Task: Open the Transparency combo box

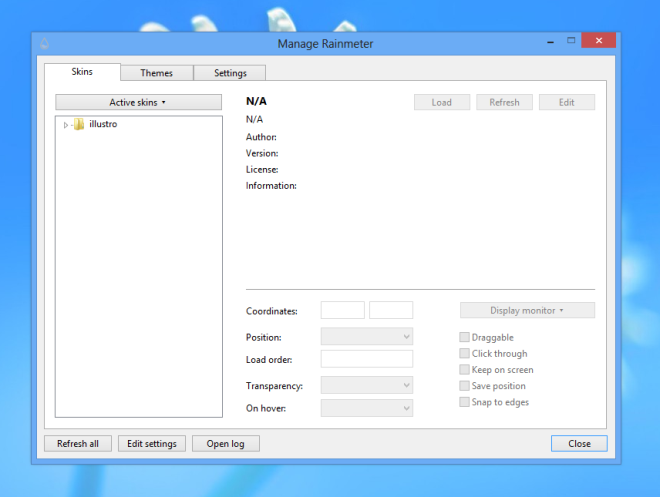Action: pyautogui.click(x=367, y=385)
